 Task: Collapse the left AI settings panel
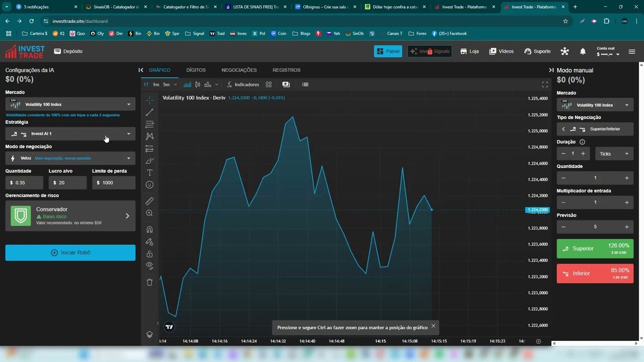coord(141,70)
